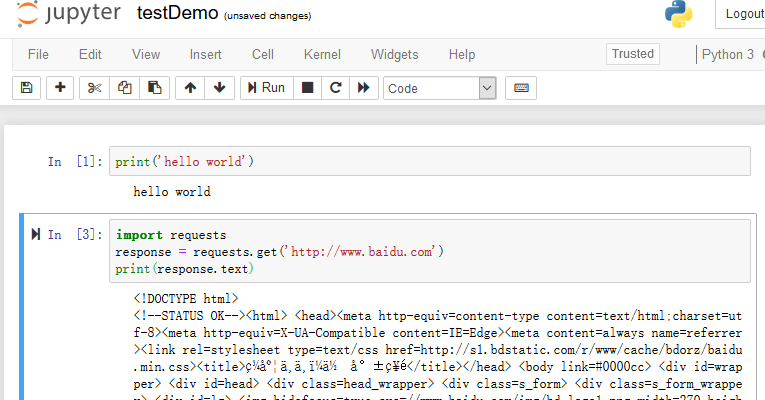
Task: Move selected cell up arrow
Action: coord(190,88)
